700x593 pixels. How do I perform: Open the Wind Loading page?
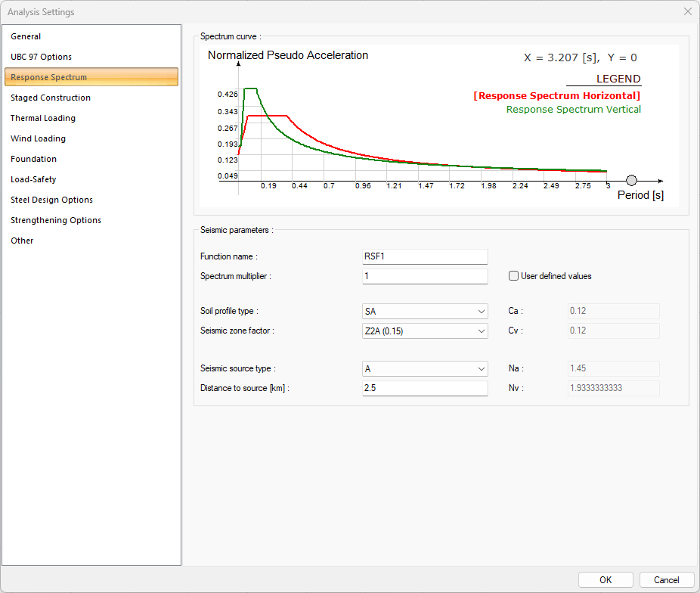click(38, 138)
